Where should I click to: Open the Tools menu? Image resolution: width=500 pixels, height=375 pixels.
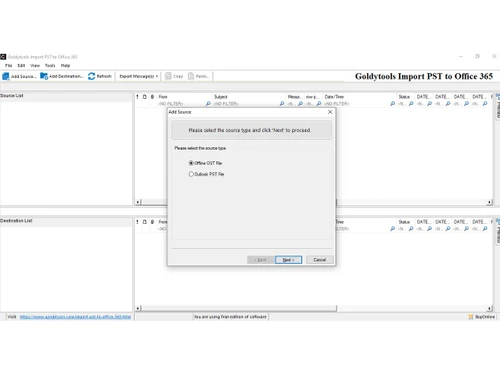(50, 66)
